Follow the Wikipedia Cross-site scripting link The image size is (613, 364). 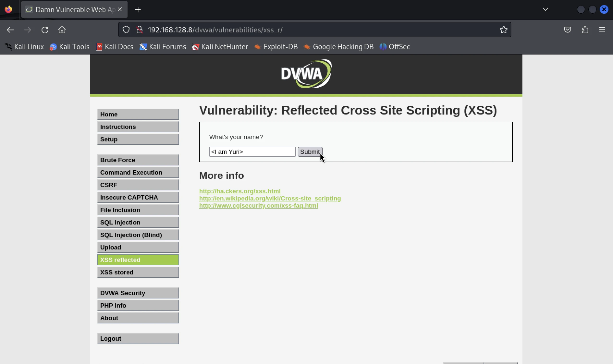[x=270, y=198]
